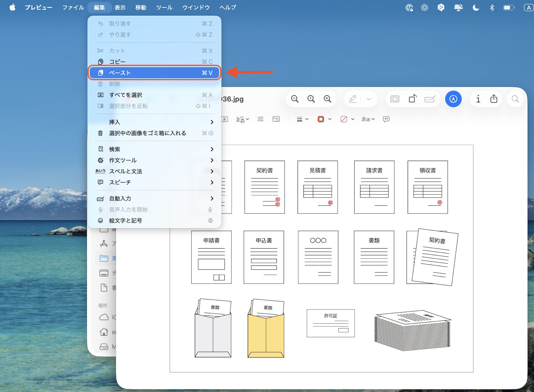
Task: Toggle the markup toolbar button
Action: (x=453, y=99)
